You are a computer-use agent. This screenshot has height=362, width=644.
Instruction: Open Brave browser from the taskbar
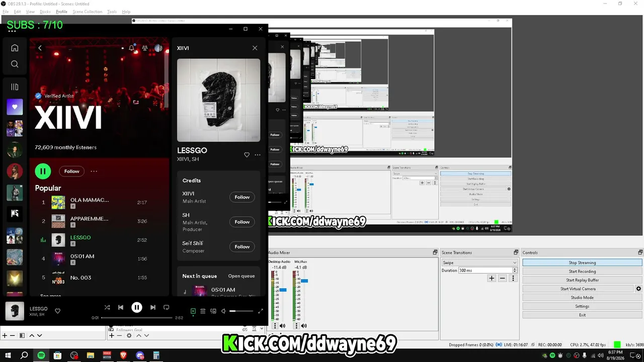[123, 355]
